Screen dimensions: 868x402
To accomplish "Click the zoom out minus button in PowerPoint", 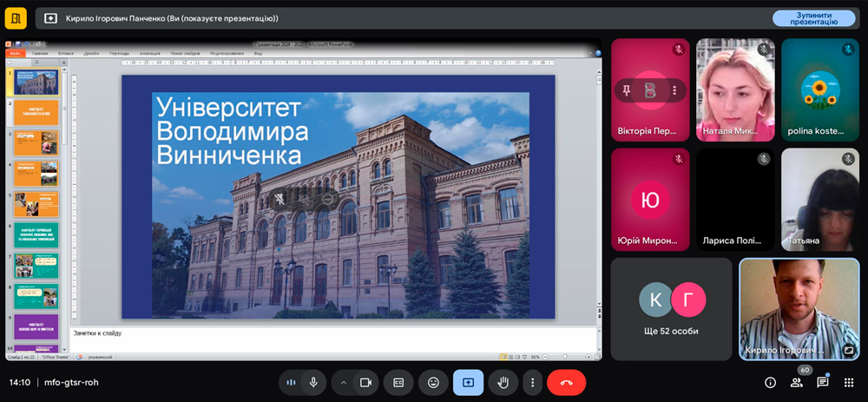I will pyautogui.click(x=545, y=357).
